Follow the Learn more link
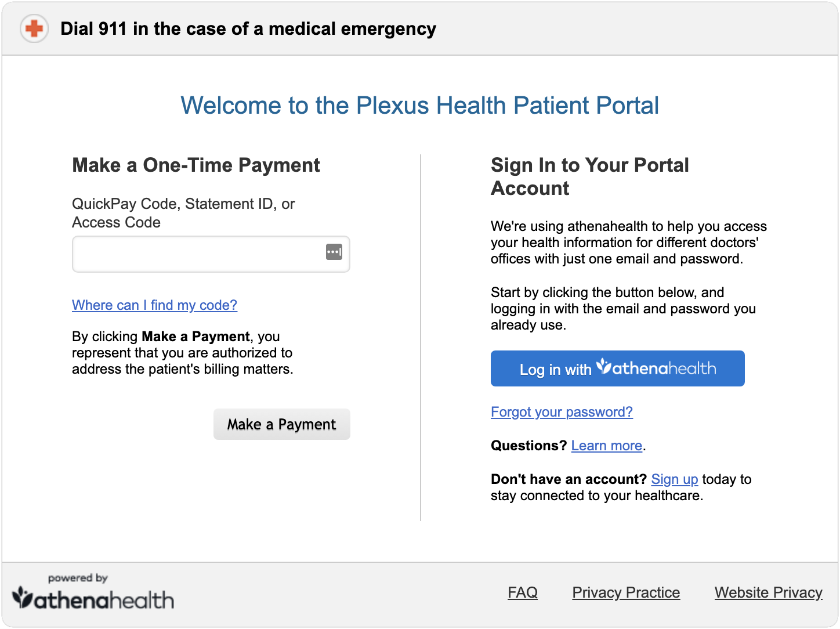Screen dimensions: 840x629 [607, 446]
